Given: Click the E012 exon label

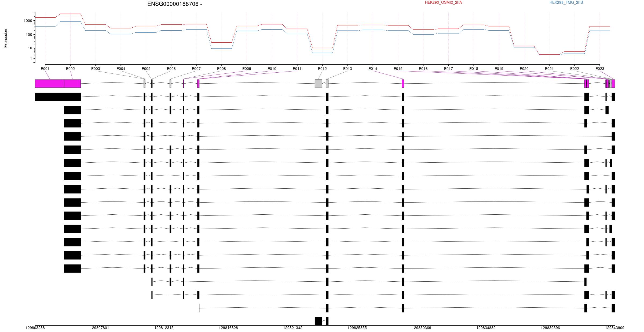Looking at the screenshot, I should click(x=322, y=69).
